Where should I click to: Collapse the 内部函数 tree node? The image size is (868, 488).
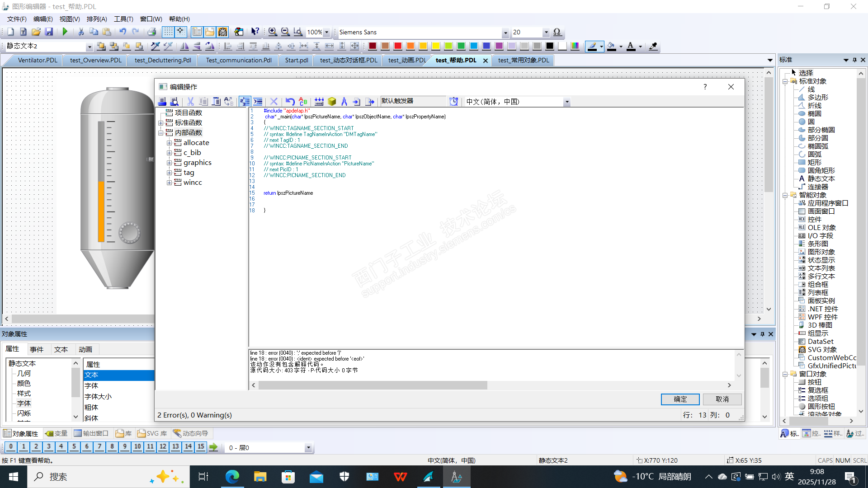[160, 133]
